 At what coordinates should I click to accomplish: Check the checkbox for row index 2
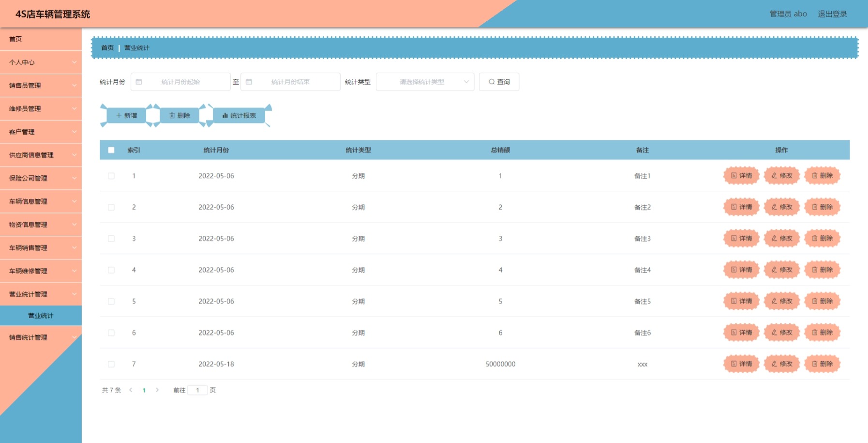tap(111, 207)
